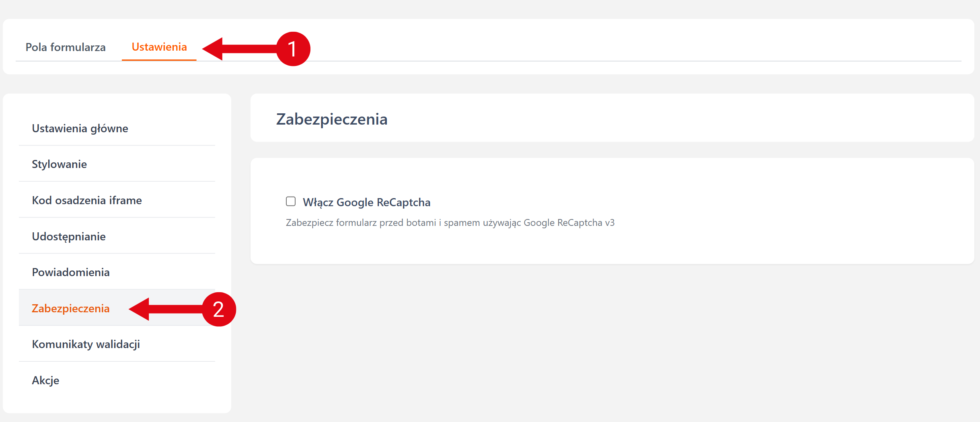Go to the Stylowanie settings section
Screen dimensions: 980x422
[60, 164]
